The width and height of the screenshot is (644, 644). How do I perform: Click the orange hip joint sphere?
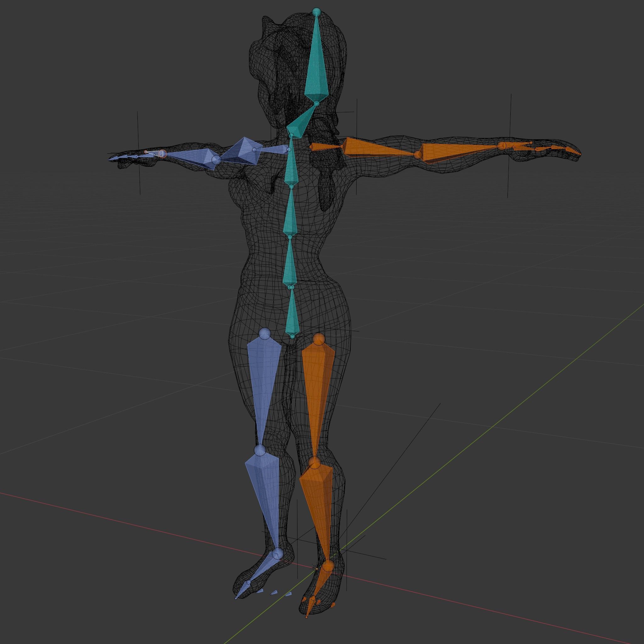coord(319,339)
